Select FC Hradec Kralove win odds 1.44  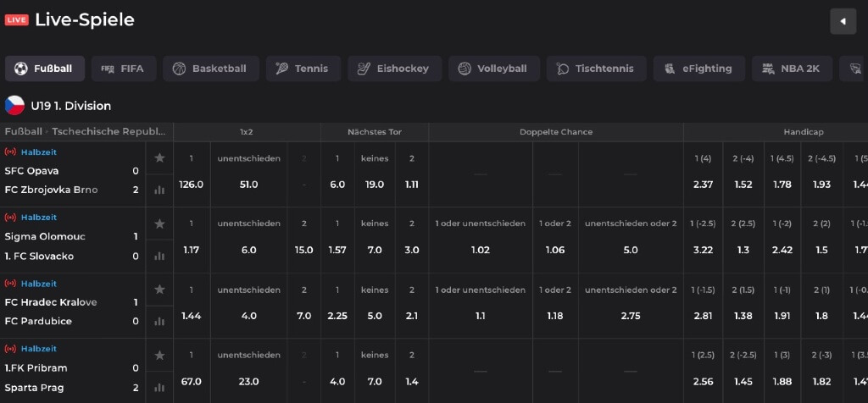(191, 305)
